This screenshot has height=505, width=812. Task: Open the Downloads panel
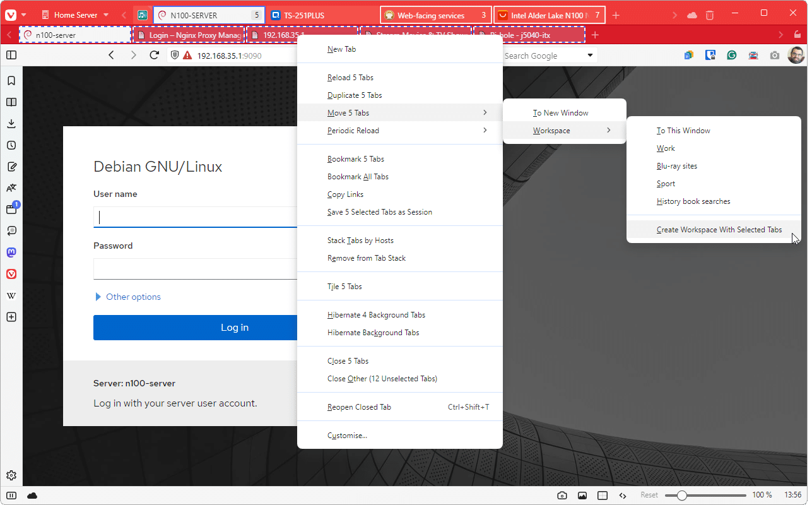coord(11,123)
